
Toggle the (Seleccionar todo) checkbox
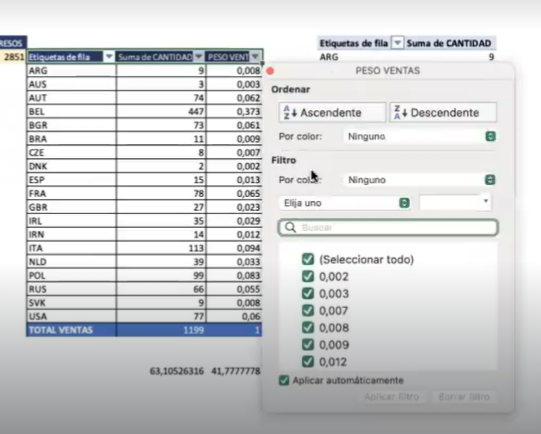[308, 259]
